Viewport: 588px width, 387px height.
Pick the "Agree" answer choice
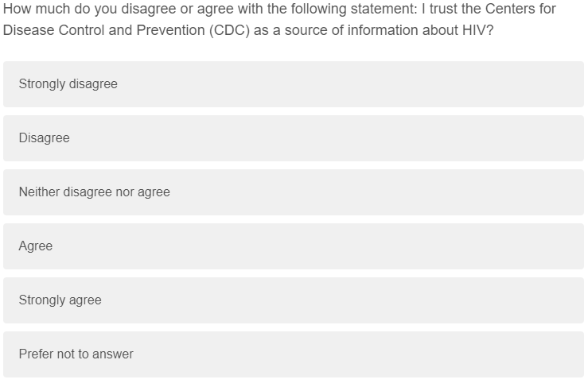[x=293, y=246]
